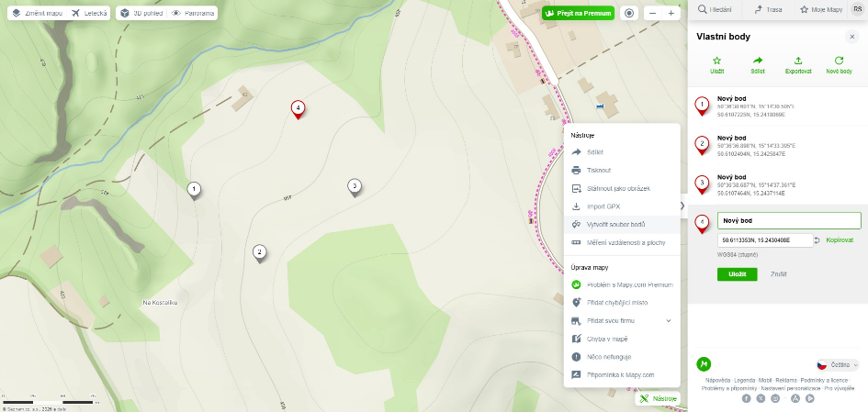Screen dimensions: 868x412
Task: Toggle the 3D pohled view
Action: click(x=141, y=13)
